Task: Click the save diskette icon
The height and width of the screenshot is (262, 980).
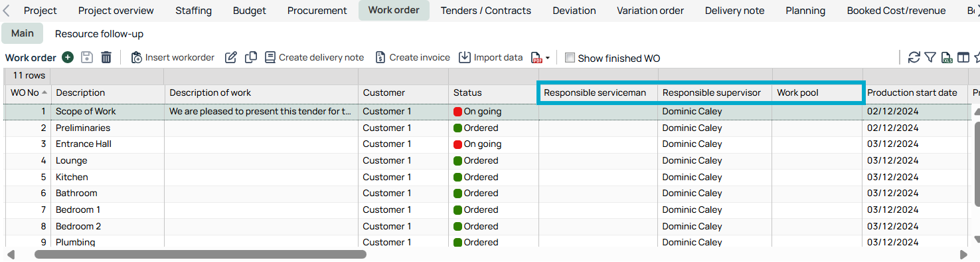Action: click(87, 58)
